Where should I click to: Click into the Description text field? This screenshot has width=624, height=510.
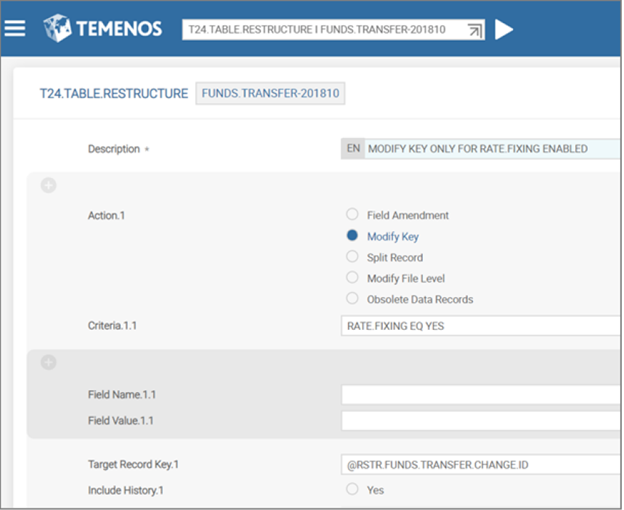pyautogui.click(x=490, y=149)
